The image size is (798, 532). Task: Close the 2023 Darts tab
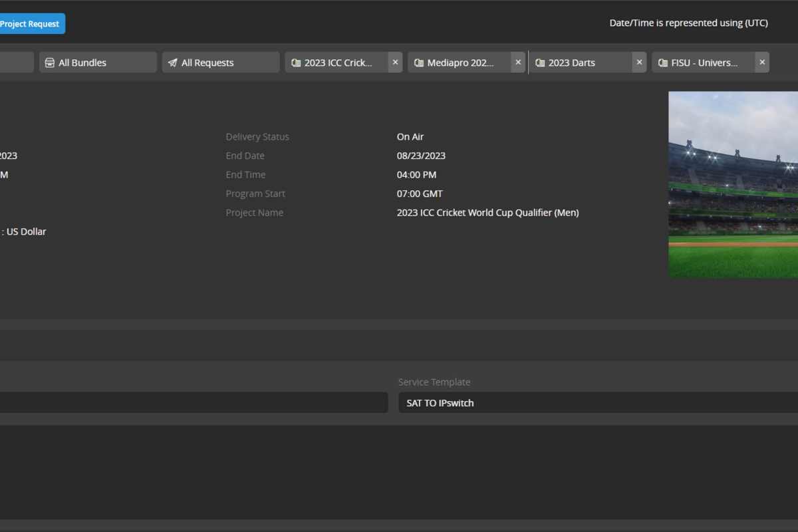click(x=639, y=63)
